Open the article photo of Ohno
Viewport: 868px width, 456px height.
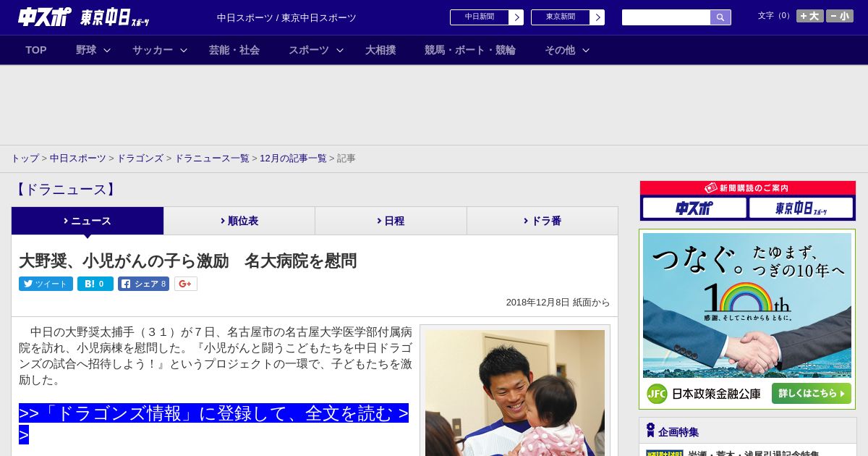point(515,393)
